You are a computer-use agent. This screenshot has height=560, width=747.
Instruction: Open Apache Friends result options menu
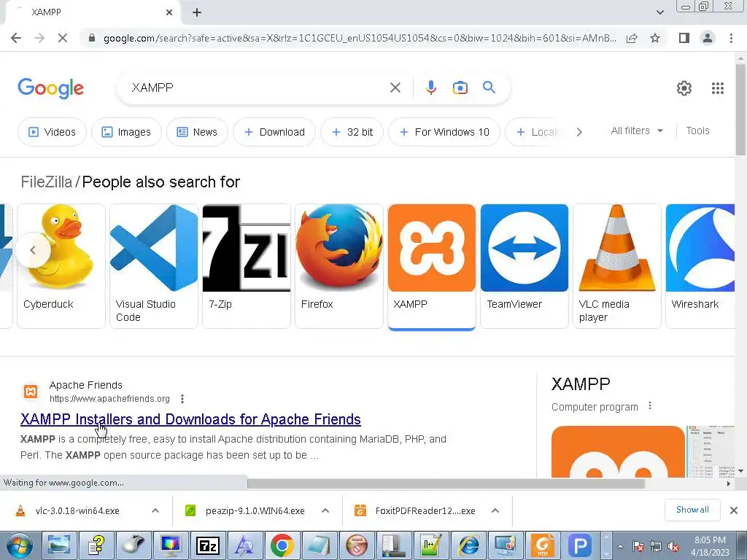point(182,399)
